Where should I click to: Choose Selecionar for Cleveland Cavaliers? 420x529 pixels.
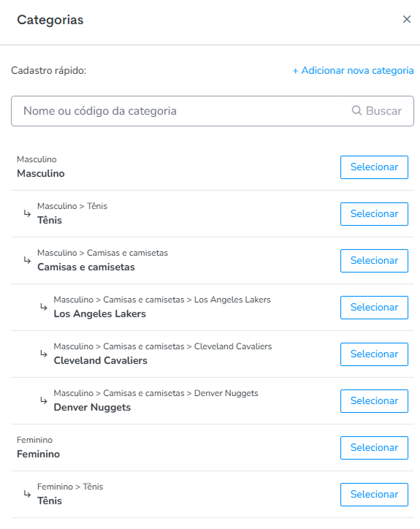click(x=374, y=354)
